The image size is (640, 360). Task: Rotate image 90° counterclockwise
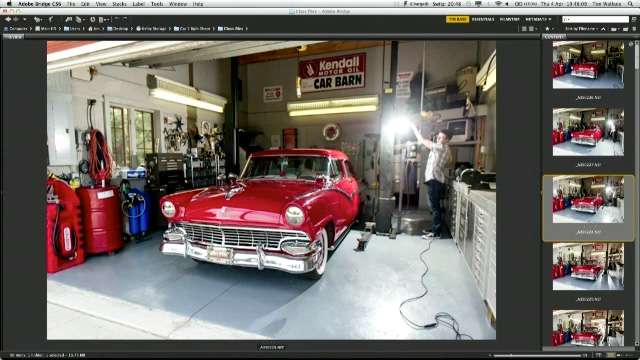[x=117, y=19]
